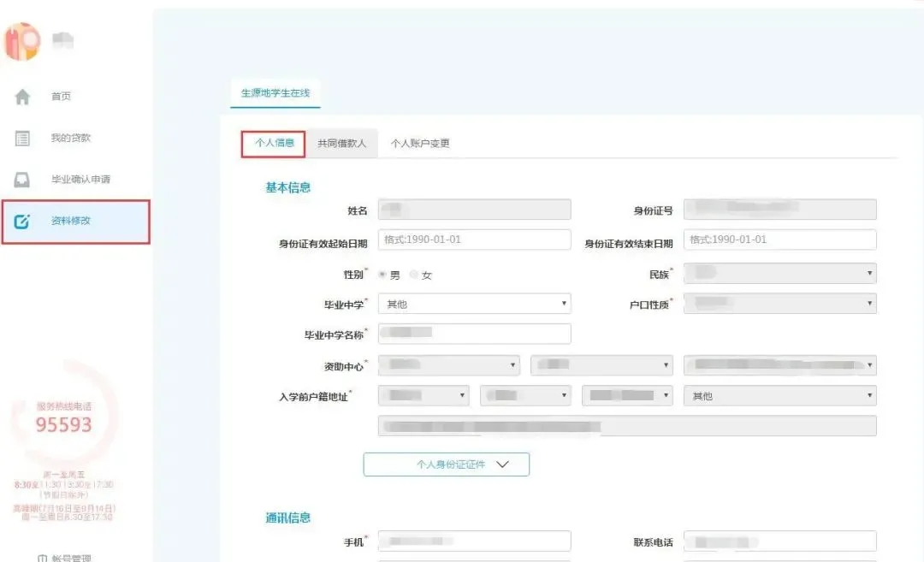Open the 户口性质 dropdown
This screenshot has width=924, height=562.
(779, 304)
